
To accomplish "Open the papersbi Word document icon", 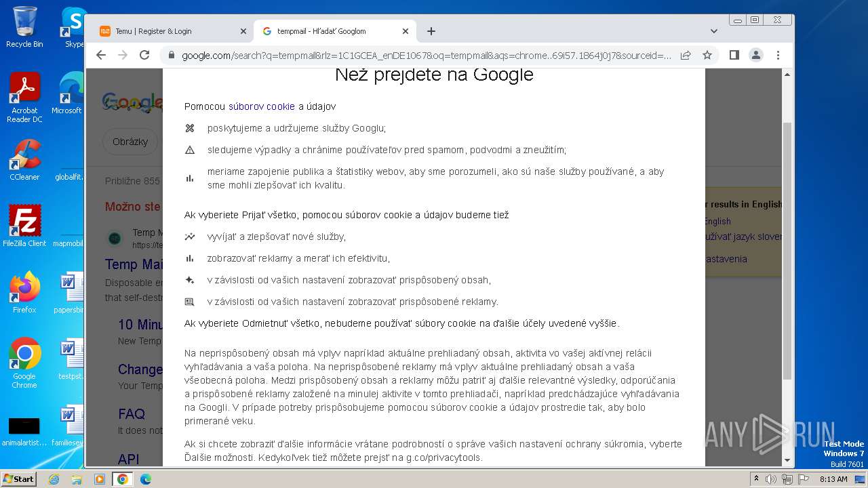I will coord(70,293).
